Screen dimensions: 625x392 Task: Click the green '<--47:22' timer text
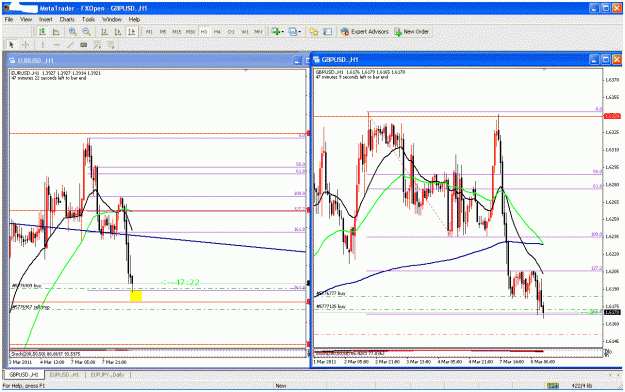pos(180,282)
